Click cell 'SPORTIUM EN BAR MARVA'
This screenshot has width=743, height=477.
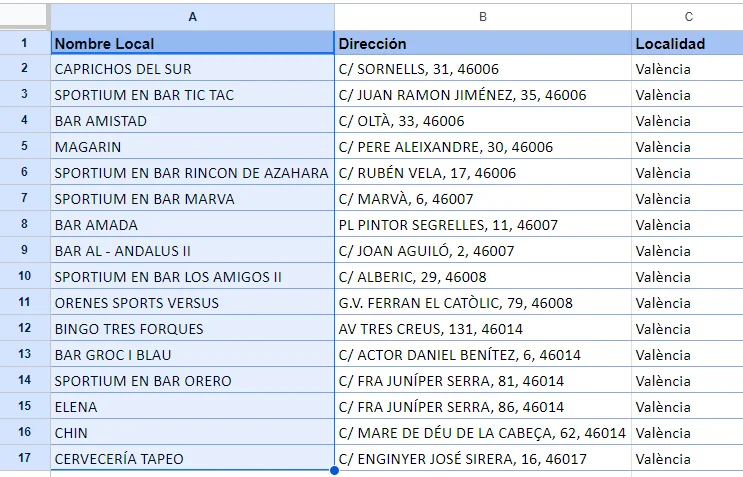(192, 199)
